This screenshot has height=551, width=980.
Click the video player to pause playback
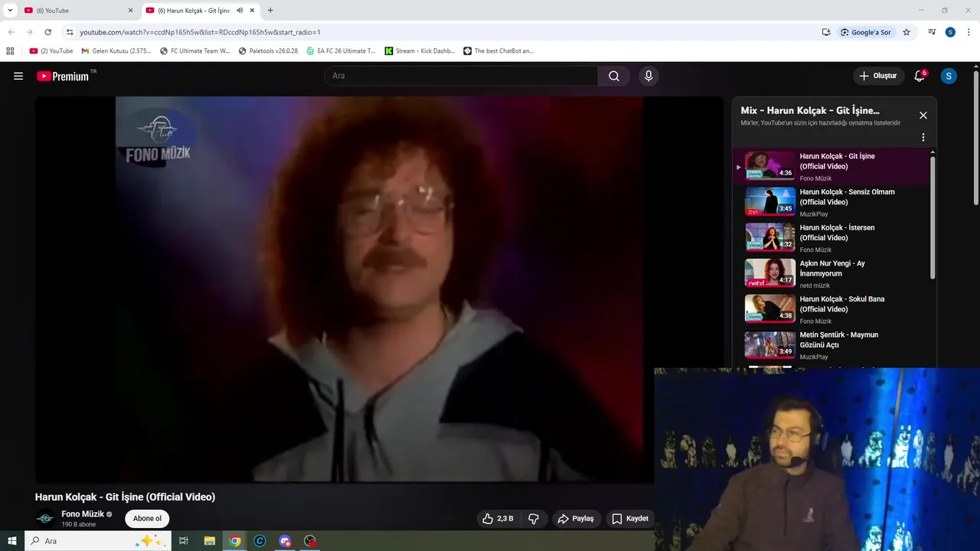[379, 289]
